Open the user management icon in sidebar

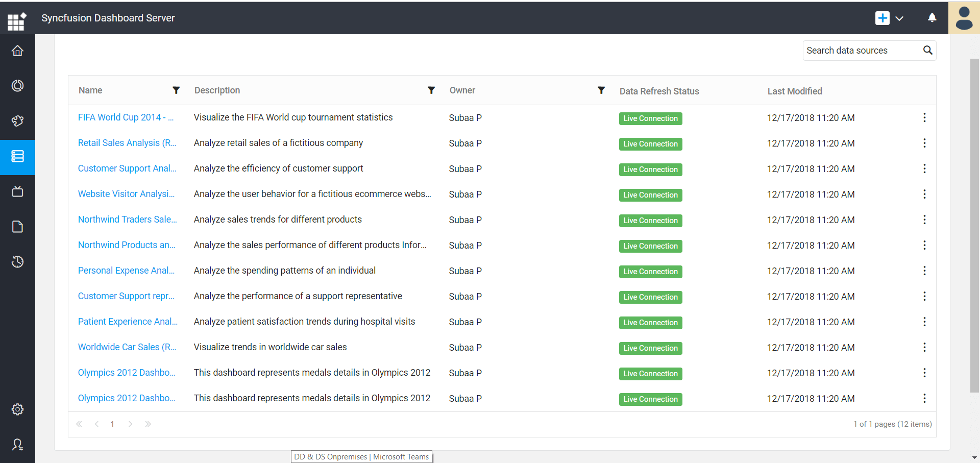click(17, 445)
